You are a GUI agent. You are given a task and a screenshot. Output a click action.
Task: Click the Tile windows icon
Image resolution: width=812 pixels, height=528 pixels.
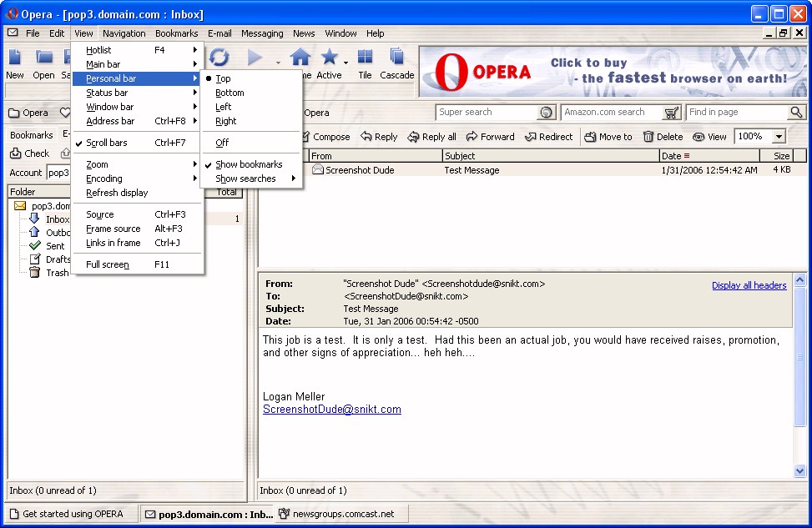coord(365,57)
